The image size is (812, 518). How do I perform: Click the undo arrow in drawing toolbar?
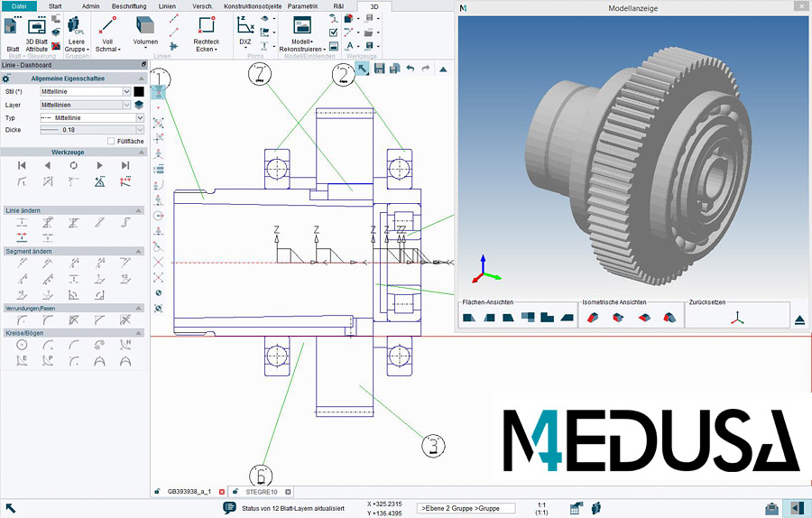411,69
